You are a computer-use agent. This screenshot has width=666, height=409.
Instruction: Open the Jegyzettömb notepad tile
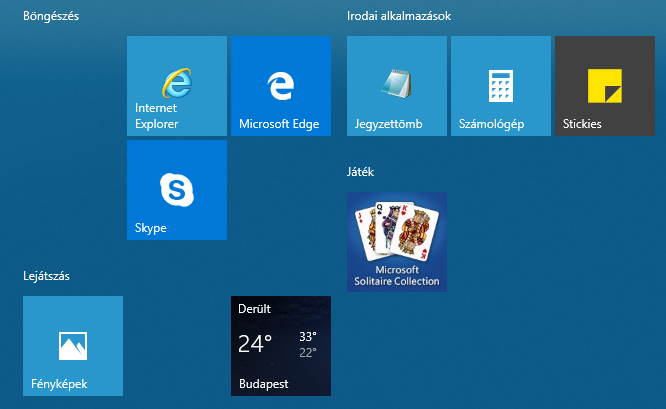[397, 86]
